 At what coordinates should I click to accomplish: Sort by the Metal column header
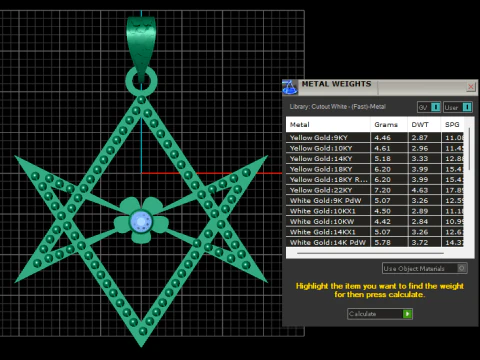328,124
